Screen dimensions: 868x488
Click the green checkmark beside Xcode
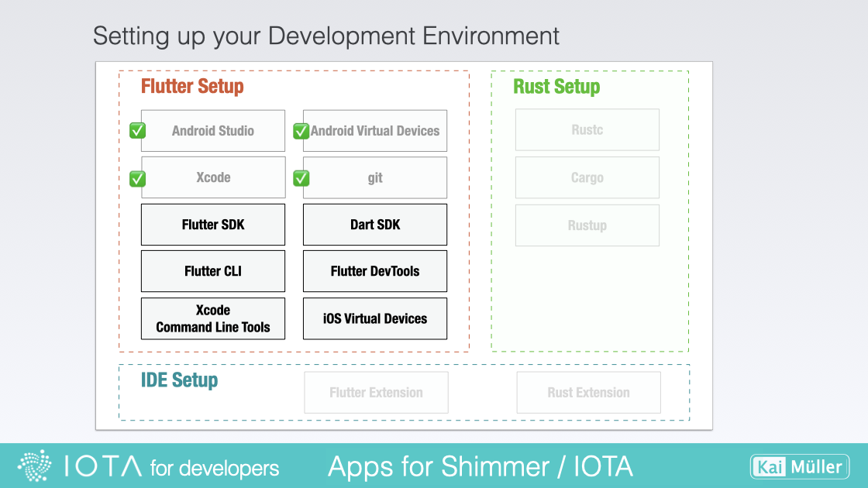[x=137, y=179]
